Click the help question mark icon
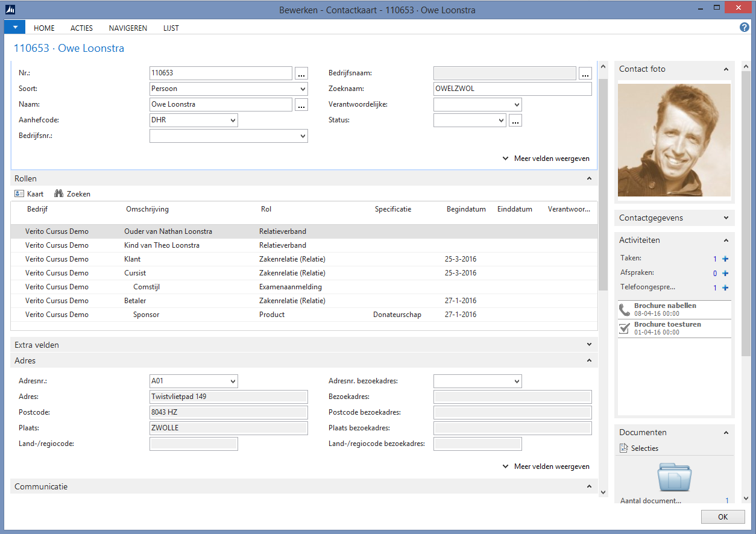This screenshot has height=534, width=756. [x=745, y=27]
